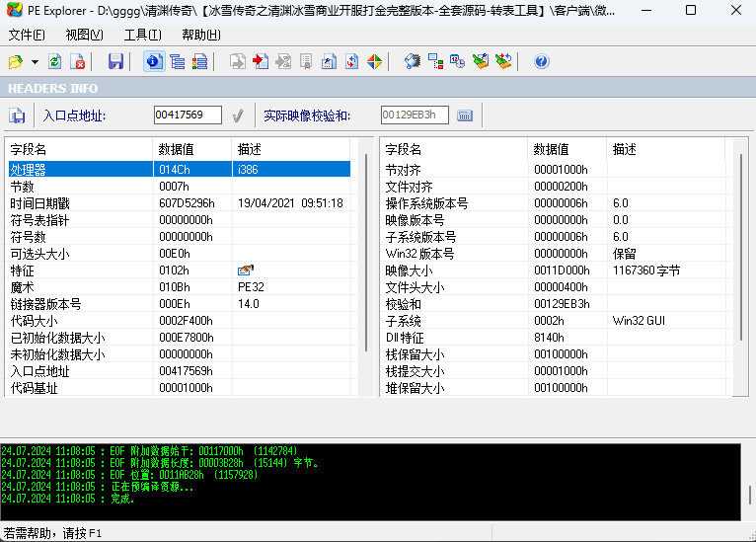
Task: Click the Open File folder icon
Action: [x=16, y=62]
